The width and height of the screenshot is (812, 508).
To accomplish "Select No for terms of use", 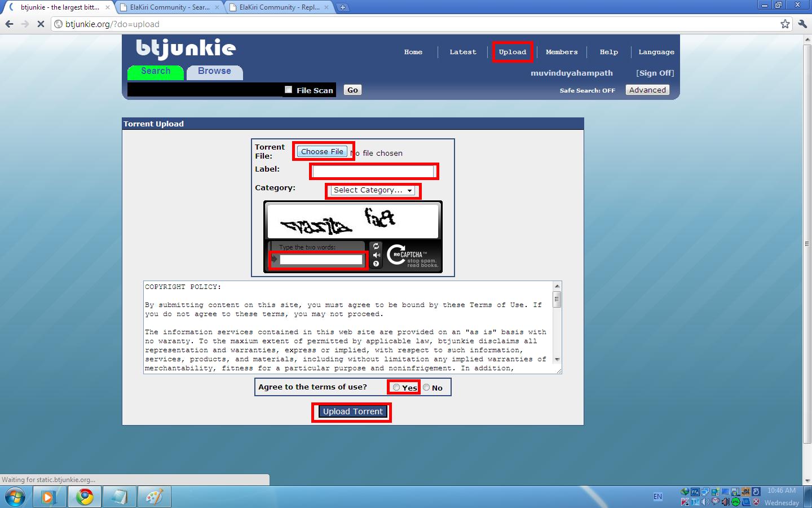I will (x=426, y=387).
